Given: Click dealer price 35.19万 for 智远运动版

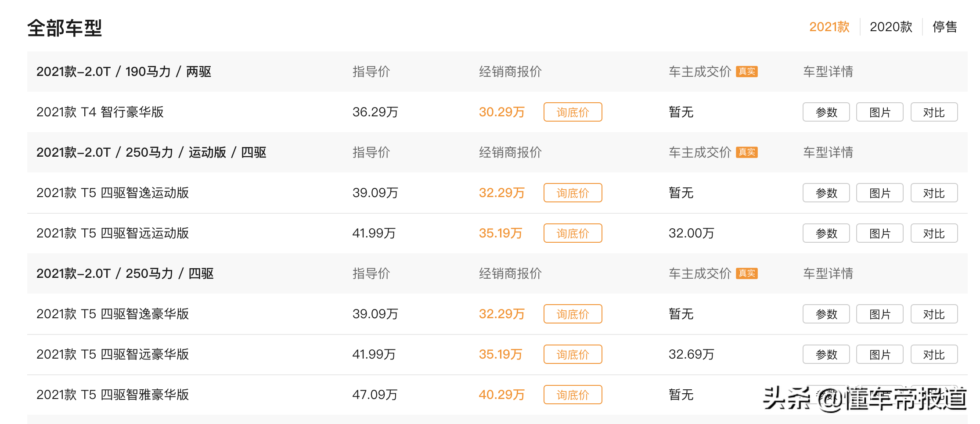Looking at the screenshot, I should click(501, 233).
